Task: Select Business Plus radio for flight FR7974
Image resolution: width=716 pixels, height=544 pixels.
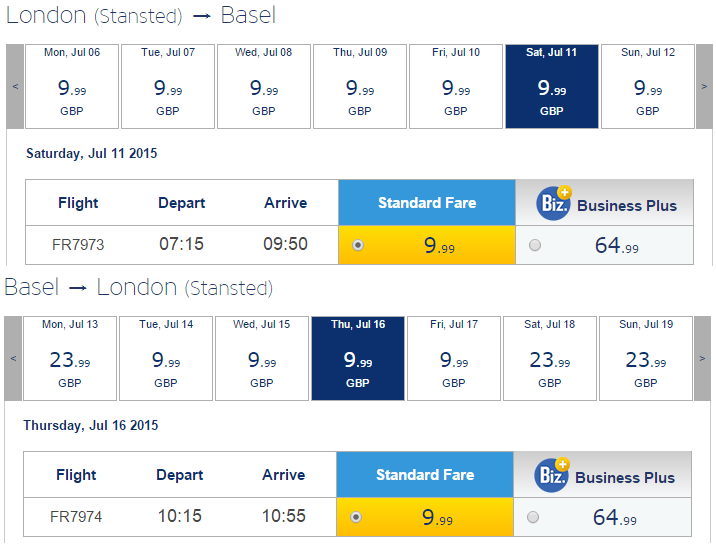Action: (x=533, y=517)
